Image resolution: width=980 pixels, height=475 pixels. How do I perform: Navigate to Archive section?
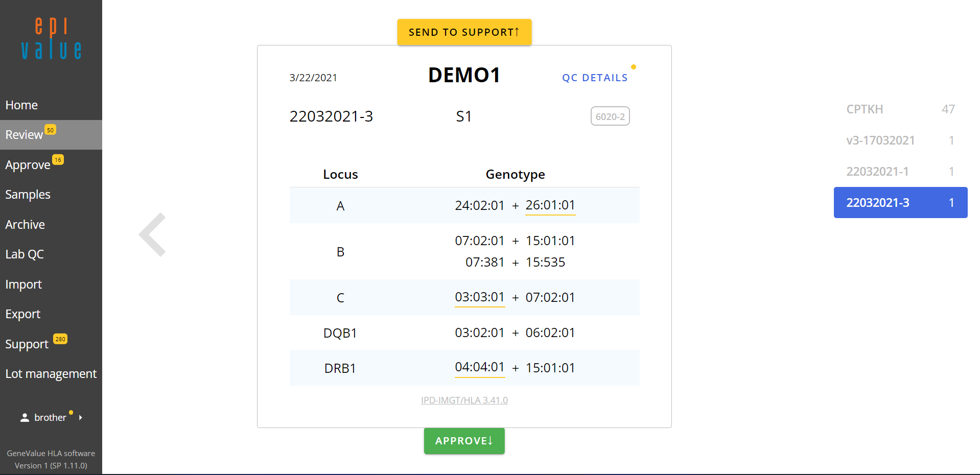[25, 225]
